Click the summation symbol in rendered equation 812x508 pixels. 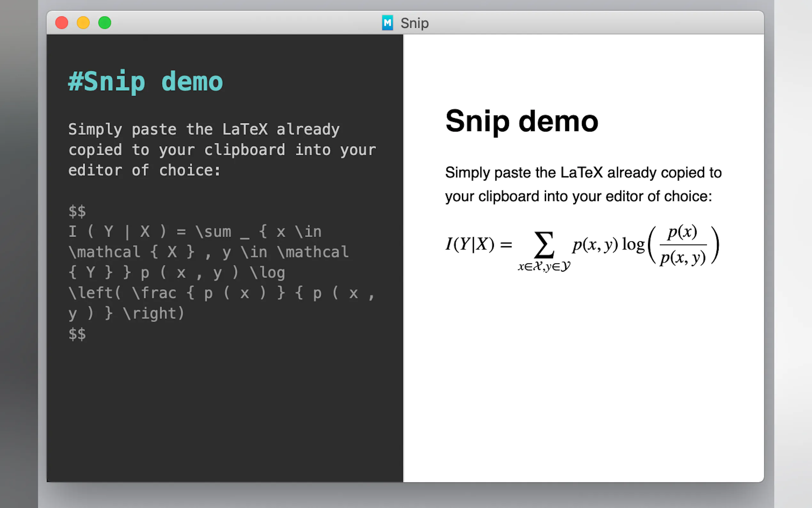click(544, 245)
